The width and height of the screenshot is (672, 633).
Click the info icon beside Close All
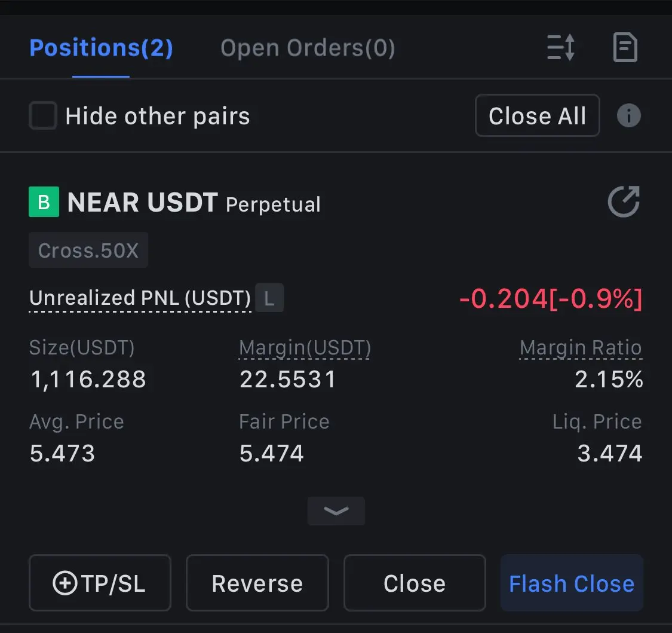(x=629, y=116)
